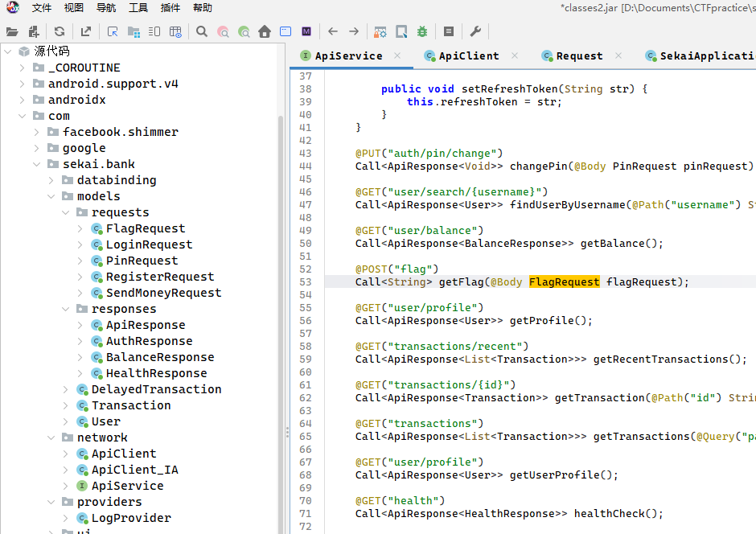Expand the _COROUTINE package

point(23,68)
